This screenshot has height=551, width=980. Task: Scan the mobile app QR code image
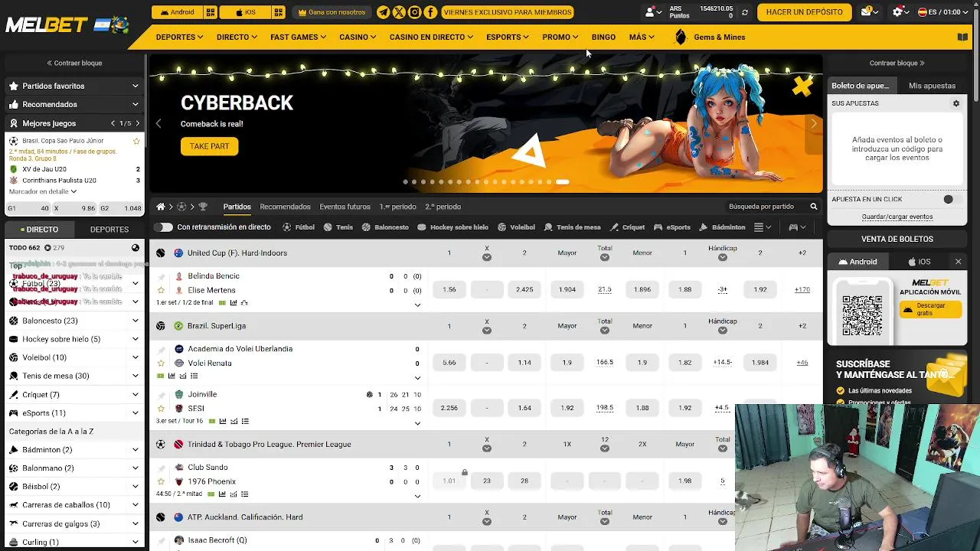[862, 315]
